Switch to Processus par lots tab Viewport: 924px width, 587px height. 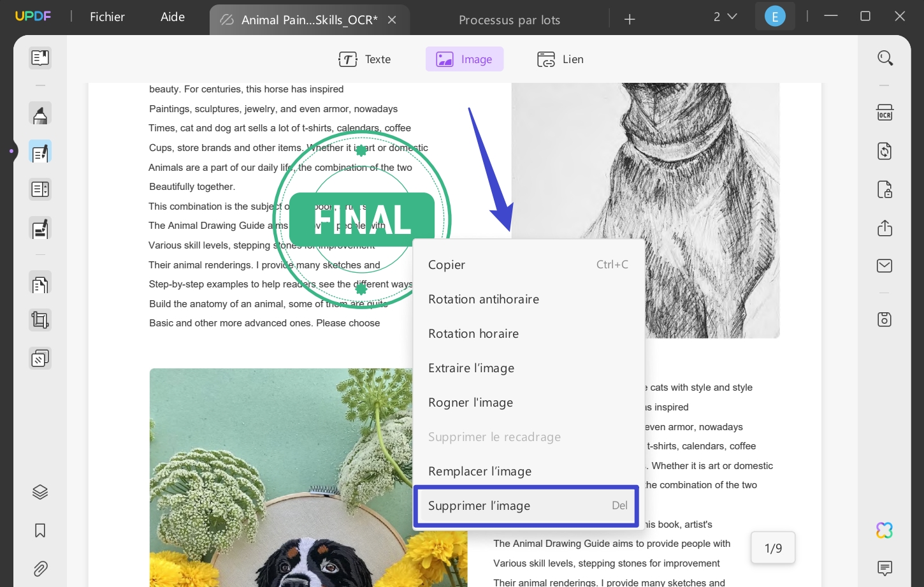pyautogui.click(x=510, y=20)
